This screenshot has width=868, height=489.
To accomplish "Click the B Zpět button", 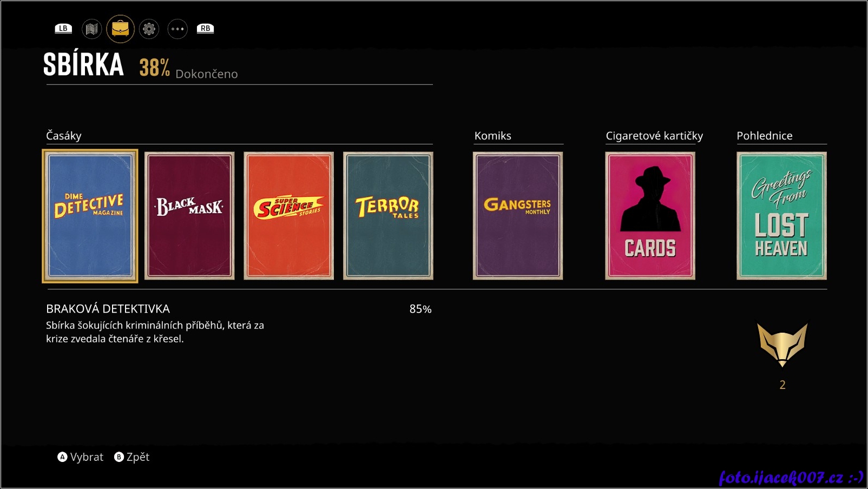I will tap(131, 457).
